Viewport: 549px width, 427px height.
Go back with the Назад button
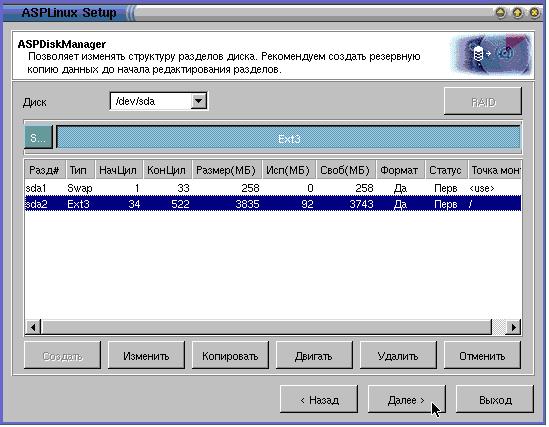click(319, 400)
